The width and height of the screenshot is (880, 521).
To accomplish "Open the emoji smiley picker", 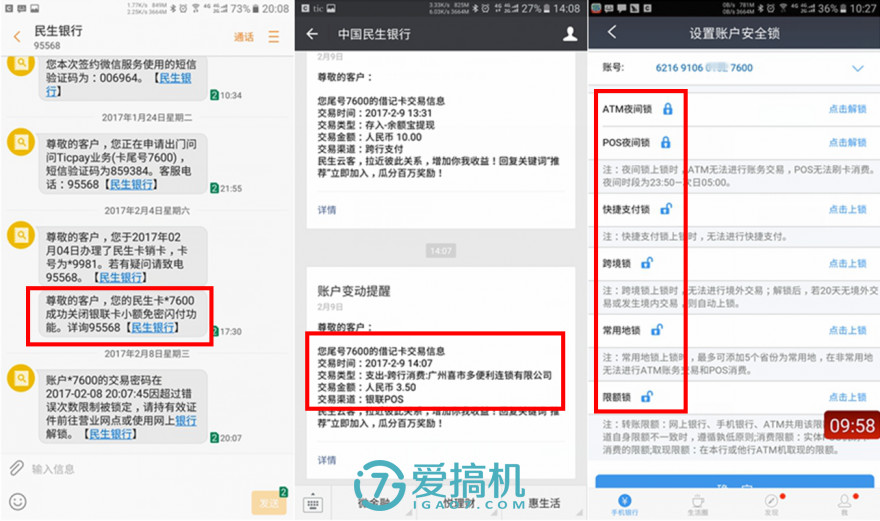I will coord(18,501).
